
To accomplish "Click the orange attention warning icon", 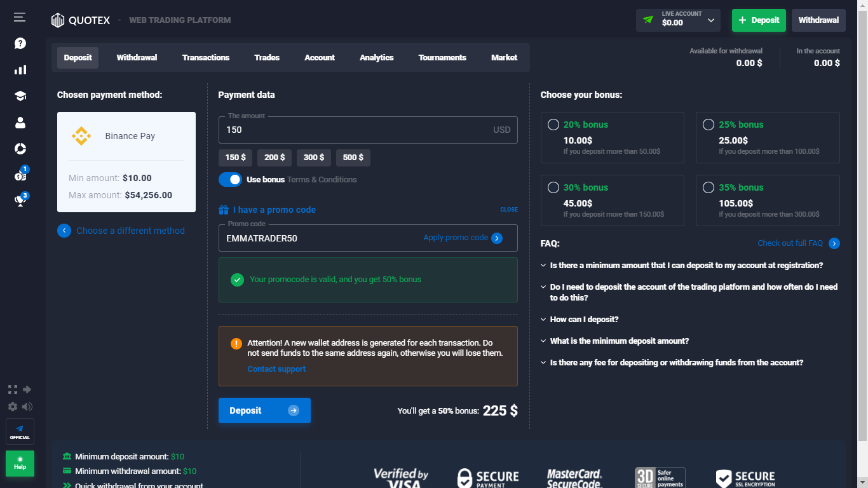I will (x=236, y=344).
